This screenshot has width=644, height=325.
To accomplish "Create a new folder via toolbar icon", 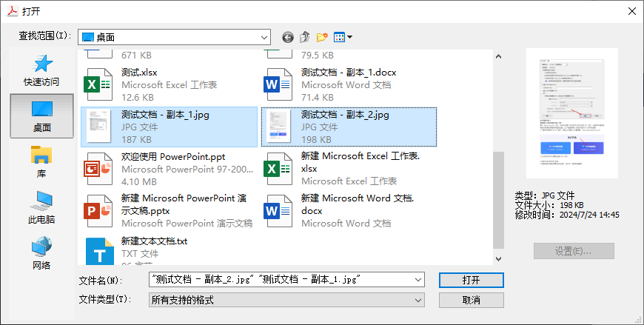I will click(x=322, y=37).
